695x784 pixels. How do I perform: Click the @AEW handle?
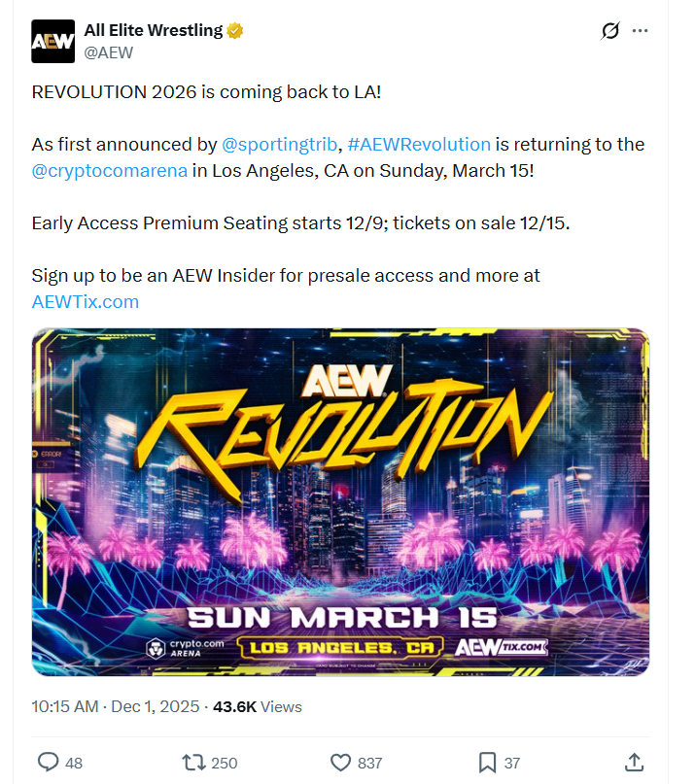[109, 52]
